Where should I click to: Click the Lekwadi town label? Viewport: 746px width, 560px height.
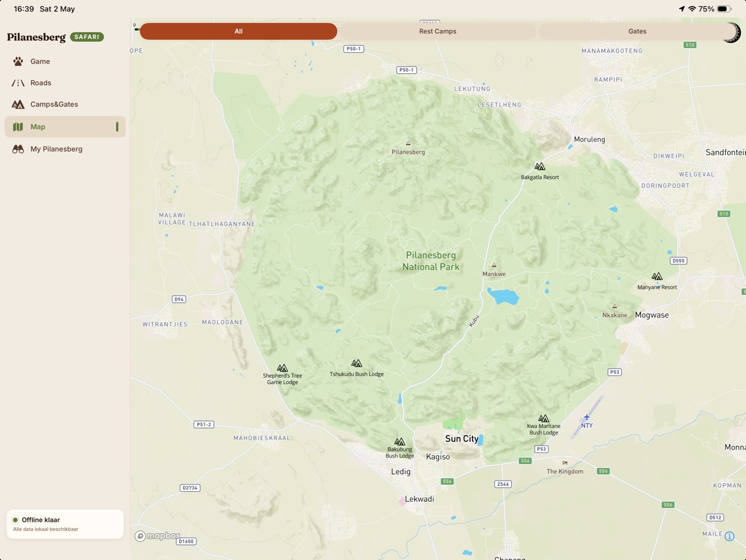coord(419,499)
